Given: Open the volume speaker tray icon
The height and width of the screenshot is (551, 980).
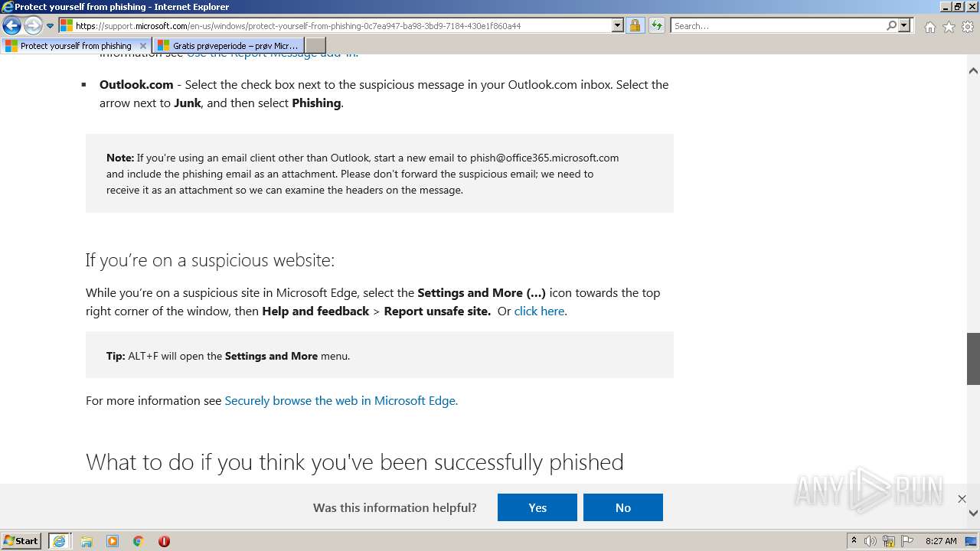Looking at the screenshot, I should pyautogui.click(x=871, y=541).
